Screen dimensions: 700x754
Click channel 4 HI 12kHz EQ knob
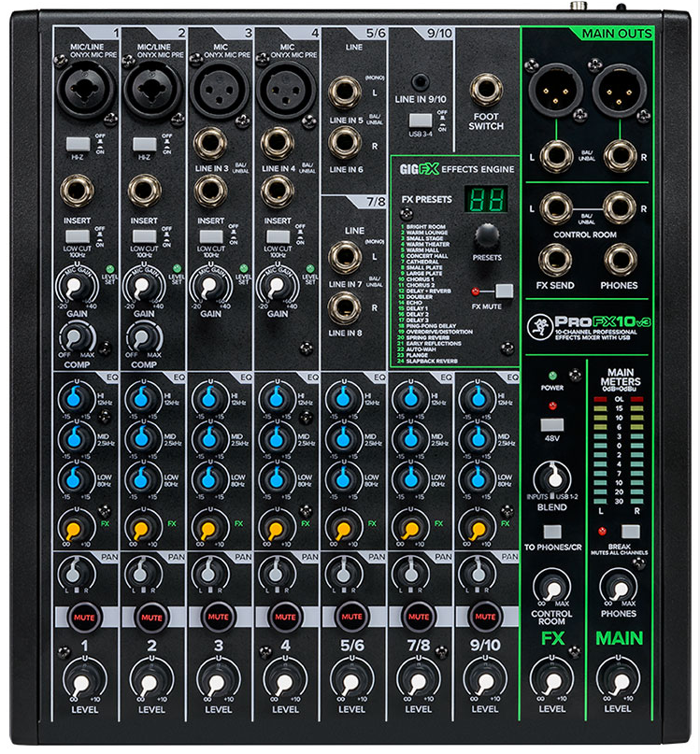pyautogui.click(x=275, y=398)
